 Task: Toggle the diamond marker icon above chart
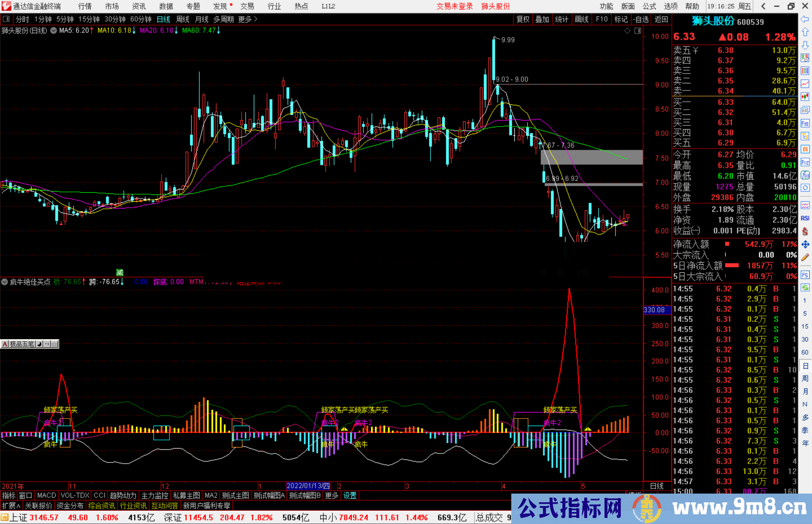tap(627, 31)
